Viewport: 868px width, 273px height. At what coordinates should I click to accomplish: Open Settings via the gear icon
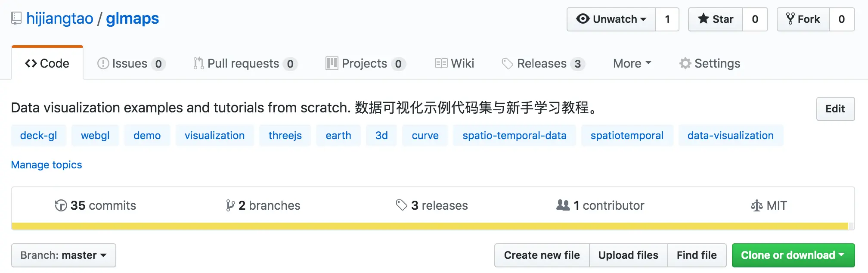tap(685, 64)
